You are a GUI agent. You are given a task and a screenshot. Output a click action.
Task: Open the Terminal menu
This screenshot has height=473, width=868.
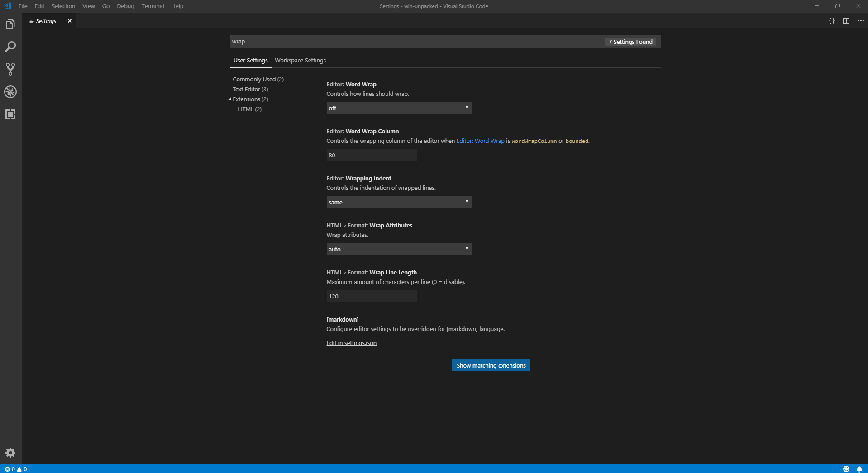pos(153,6)
